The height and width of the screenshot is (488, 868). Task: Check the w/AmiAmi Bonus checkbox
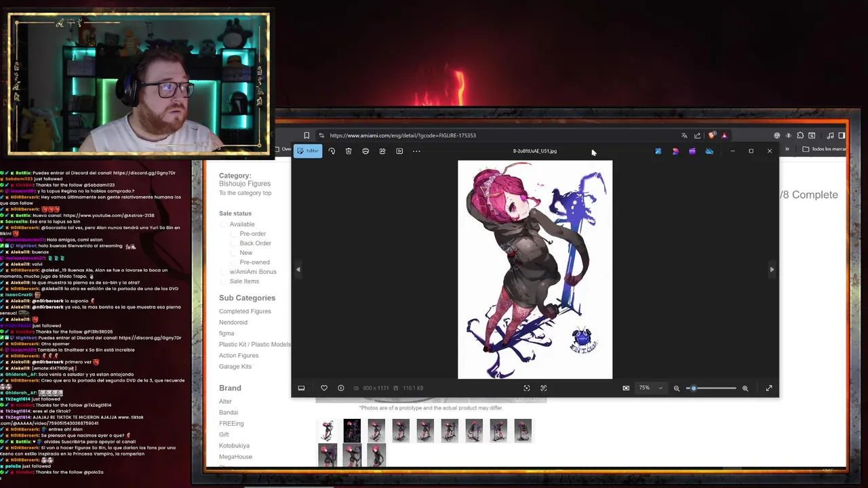224,272
